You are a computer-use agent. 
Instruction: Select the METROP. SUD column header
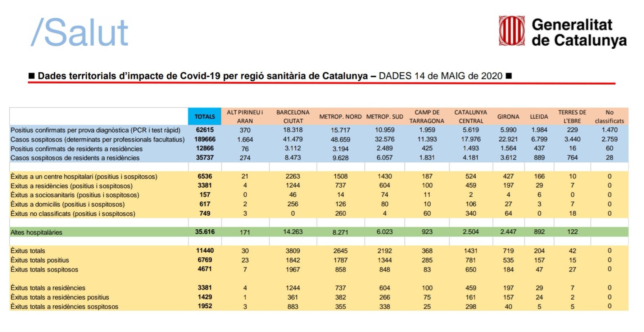pos(385,116)
